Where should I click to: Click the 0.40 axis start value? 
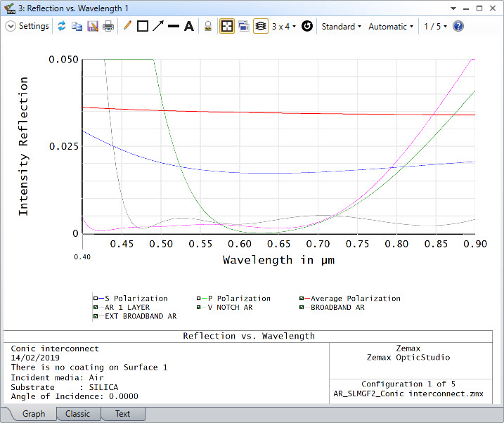(x=82, y=257)
